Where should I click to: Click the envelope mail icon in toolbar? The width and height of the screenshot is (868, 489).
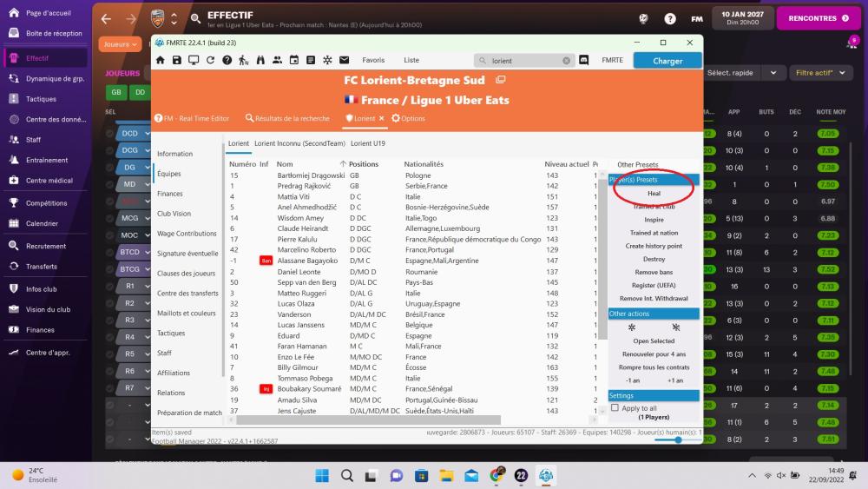coord(344,60)
